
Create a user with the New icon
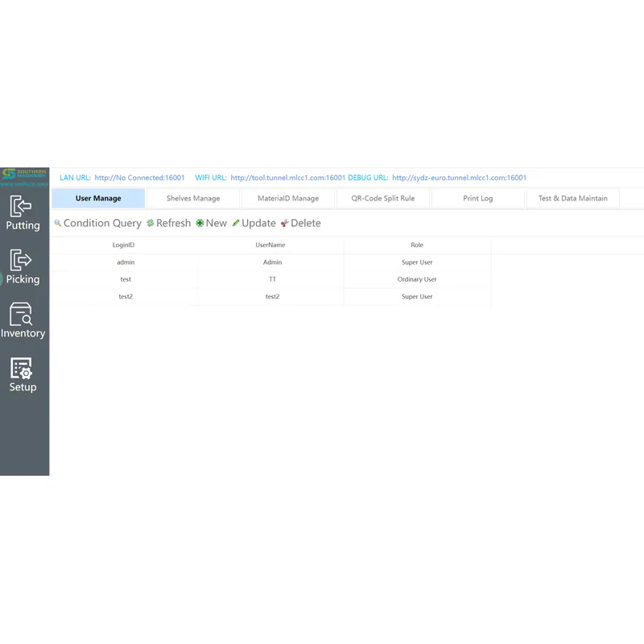pos(211,223)
